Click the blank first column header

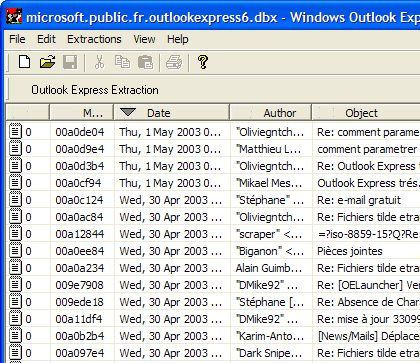(28, 113)
